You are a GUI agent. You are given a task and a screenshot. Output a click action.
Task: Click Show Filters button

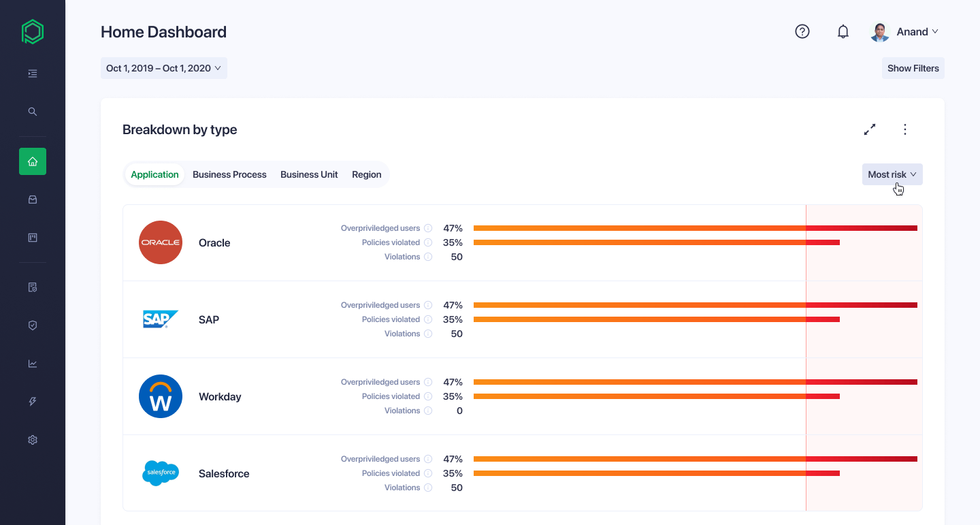point(913,68)
